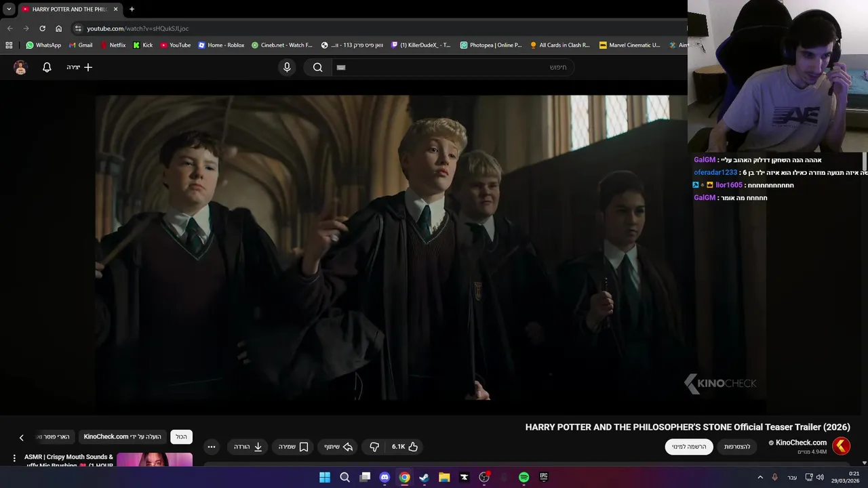
Task: Open the ASMR Crispy Mouth Sounds title
Action: click(x=68, y=460)
